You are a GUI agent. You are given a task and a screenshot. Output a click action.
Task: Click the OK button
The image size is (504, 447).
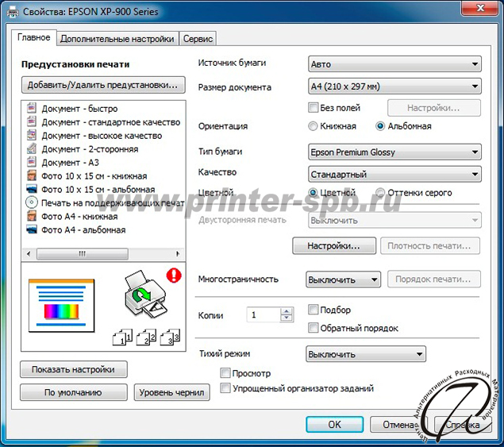pos(335,425)
